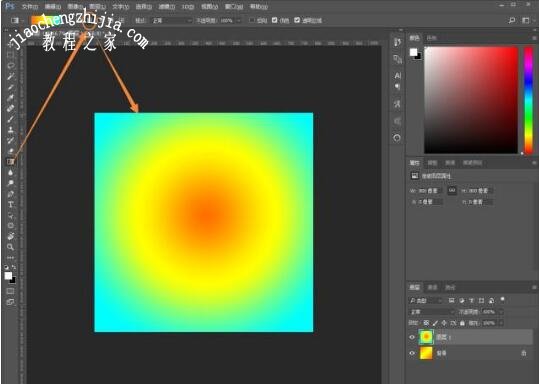Select the Zoom magnifier tool

coord(11,247)
